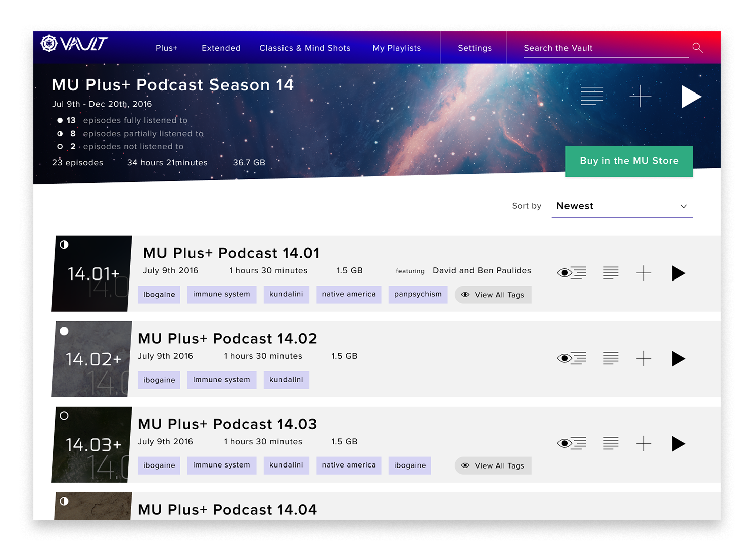Select native america tag on Podcast 14.03
This screenshot has width=754, height=560.
pos(349,465)
